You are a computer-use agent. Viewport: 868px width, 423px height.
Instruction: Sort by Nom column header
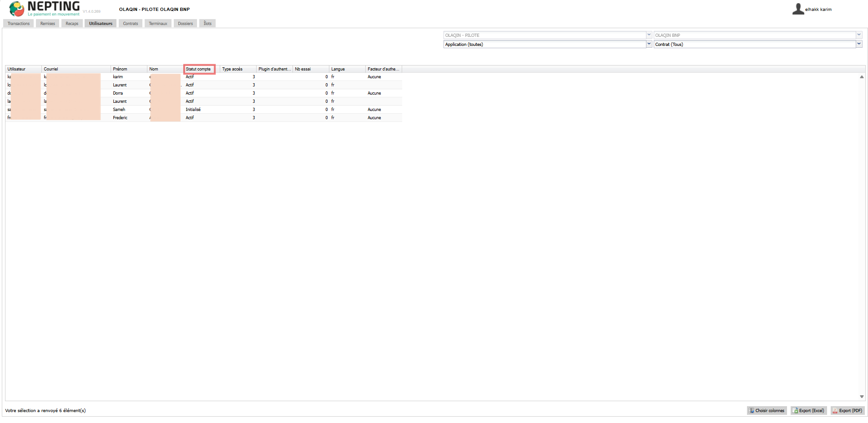point(166,69)
